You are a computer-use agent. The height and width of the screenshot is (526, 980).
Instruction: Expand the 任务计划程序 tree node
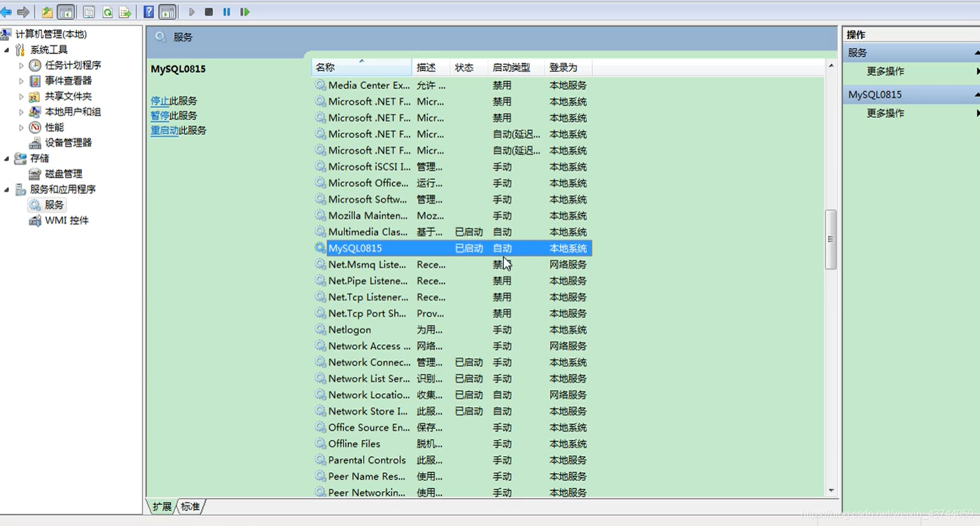pyautogui.click(x=21, y=66)
